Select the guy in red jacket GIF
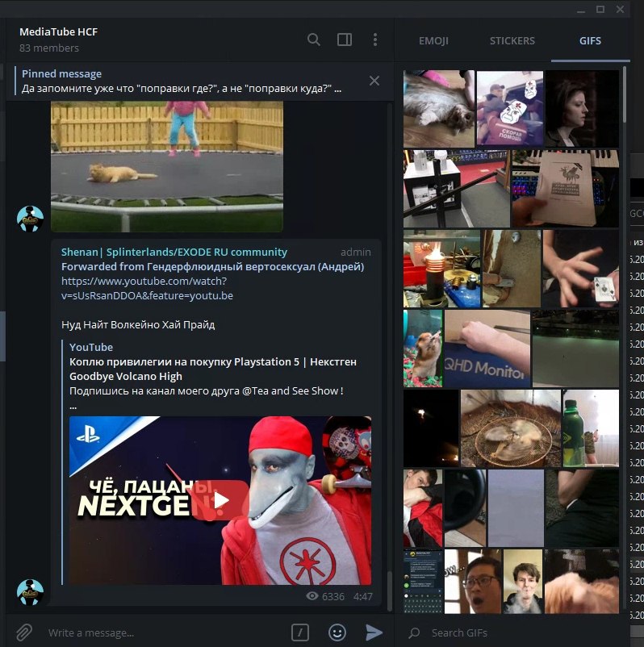This screenshot has width=644, height=647. click(x=423, y=508)
